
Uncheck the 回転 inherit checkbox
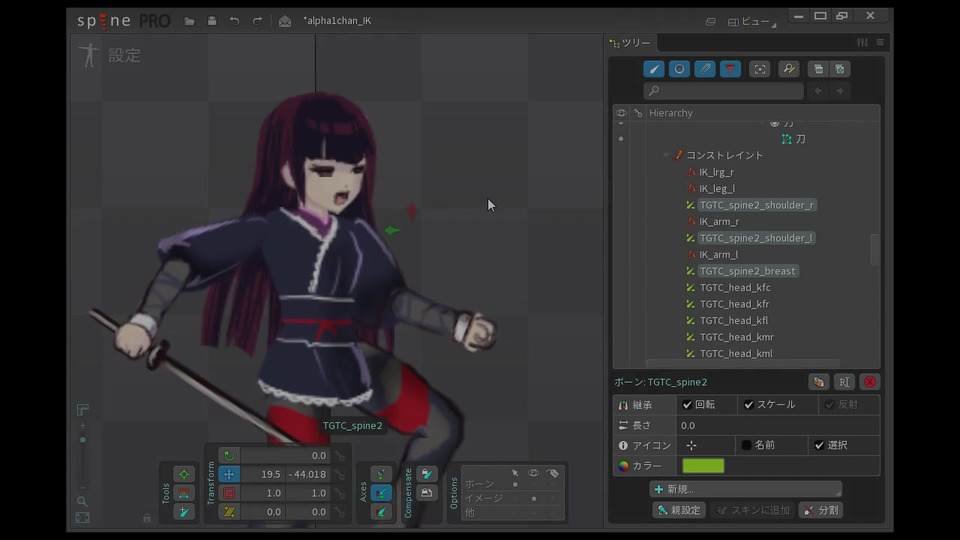click(x=687, y=405)
